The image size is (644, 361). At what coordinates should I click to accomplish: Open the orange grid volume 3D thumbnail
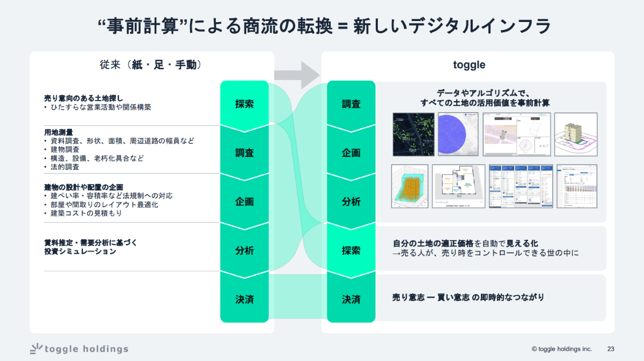(x=411, y=186)
